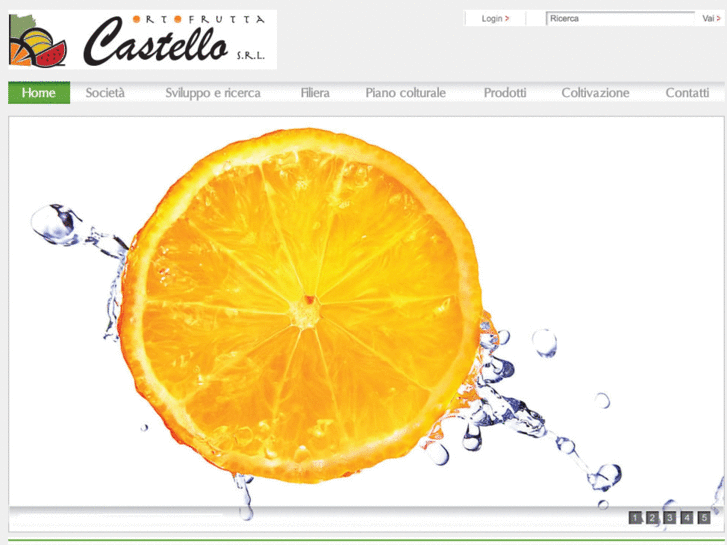
Task: Go to slide 5 in the slideshow
Action: (x=704, y=518)
